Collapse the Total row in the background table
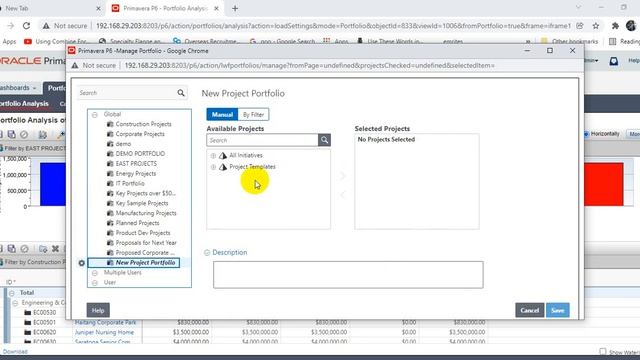 tap(12, 293)
